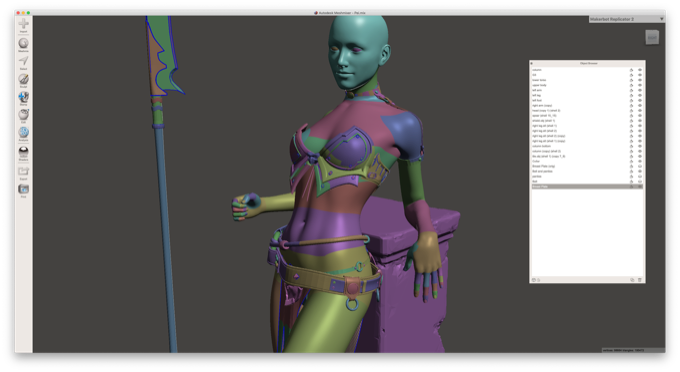Select 'column bottom' object row
Viewport: 680px width, 372px height.
coord(587,146)
